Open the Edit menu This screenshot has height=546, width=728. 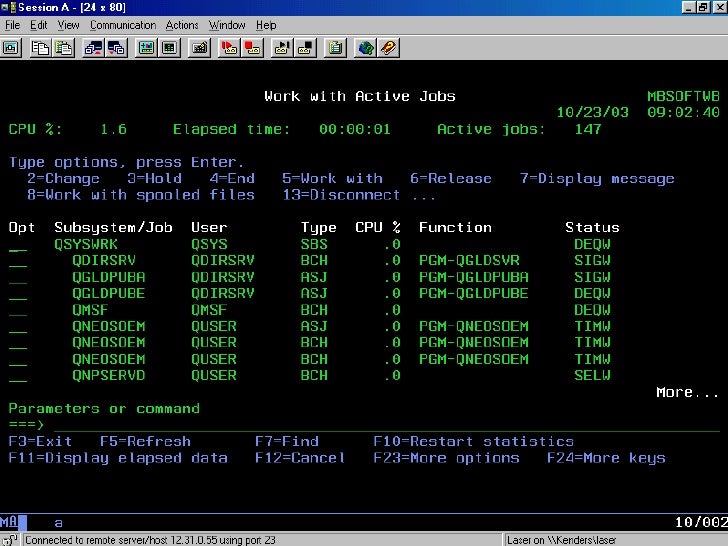[39, 25]
